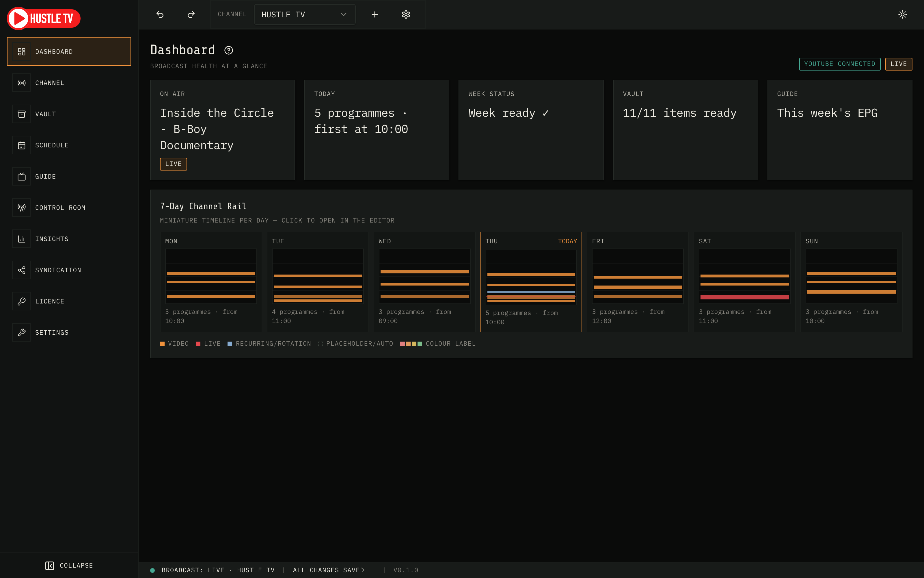Click the YouTube Connected badge
Viewport: 924px width, 578px height.
(840, 64)
